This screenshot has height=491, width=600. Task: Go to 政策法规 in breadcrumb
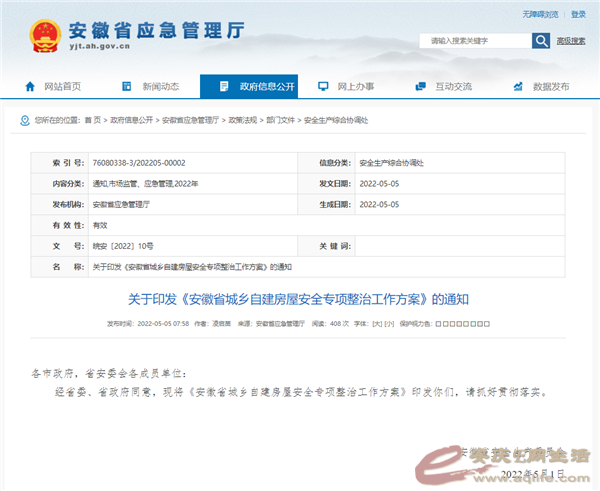click(241, 119)
